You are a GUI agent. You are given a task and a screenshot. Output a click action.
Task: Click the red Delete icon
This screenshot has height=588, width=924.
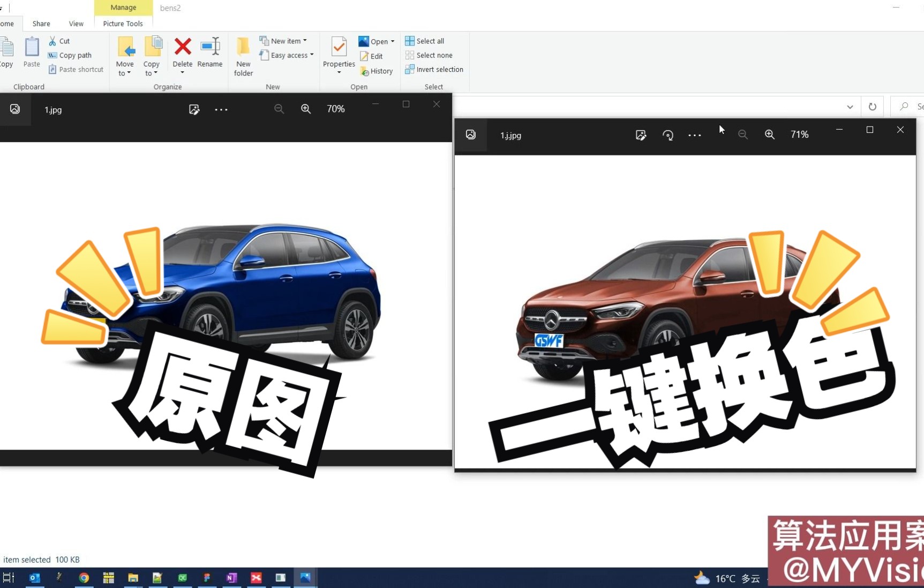pyautogui.click(x=183, y=46)
